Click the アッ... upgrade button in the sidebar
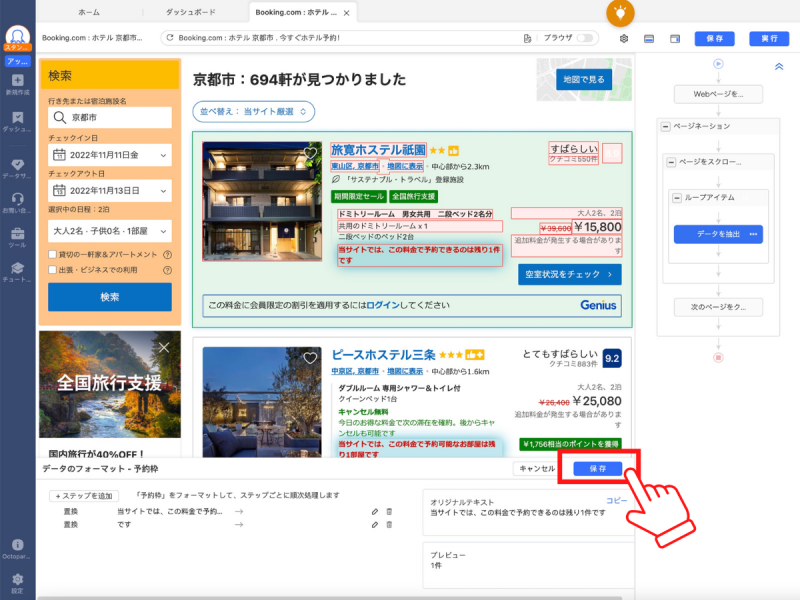 point(18,61)
